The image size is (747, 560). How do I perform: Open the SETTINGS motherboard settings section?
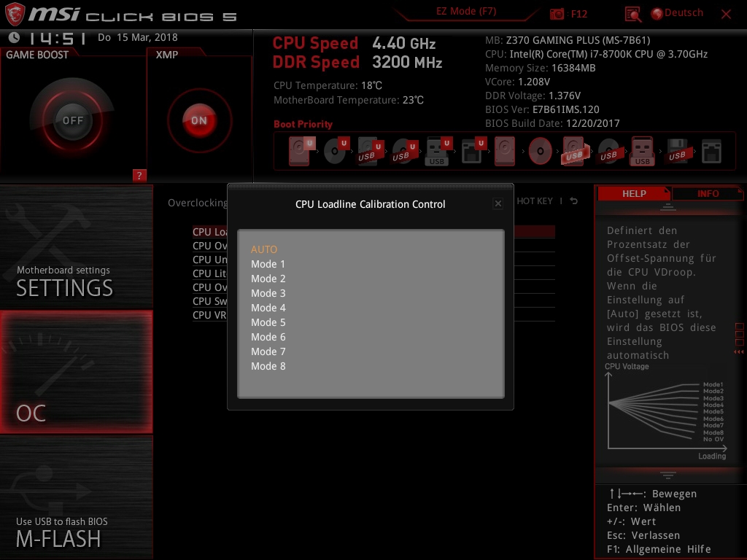(76, 246)
